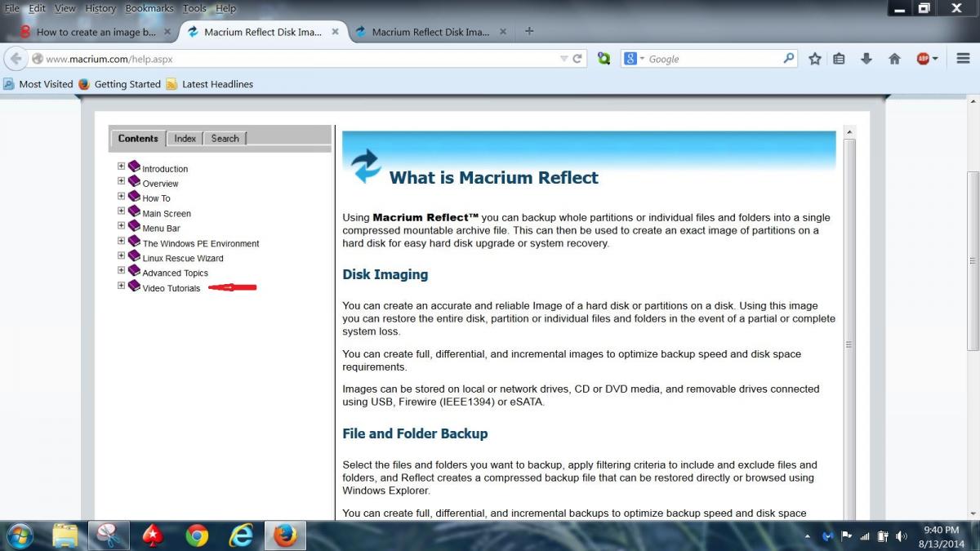Click the Adblock Plus icon
This screenshot has width=980, height=551.
[x=922, y=59]
